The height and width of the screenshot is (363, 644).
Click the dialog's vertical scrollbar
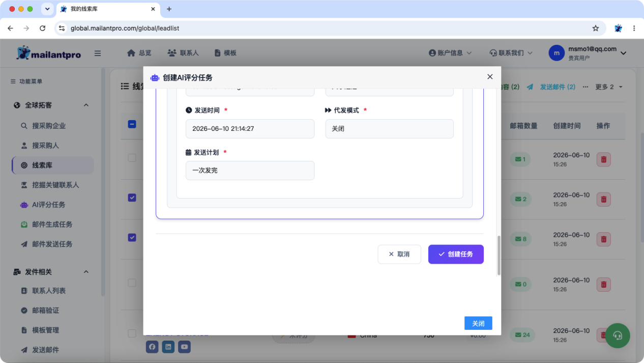[499, 256]
